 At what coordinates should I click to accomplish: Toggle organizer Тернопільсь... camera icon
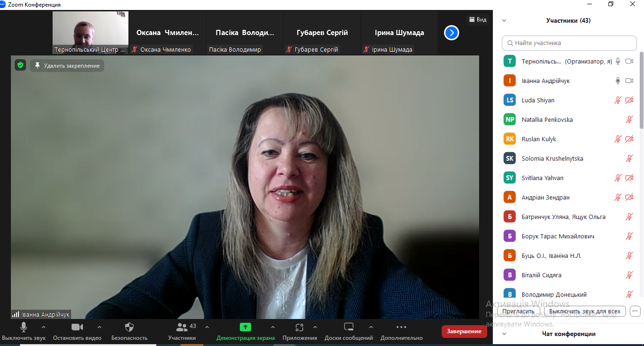point(629,61)
